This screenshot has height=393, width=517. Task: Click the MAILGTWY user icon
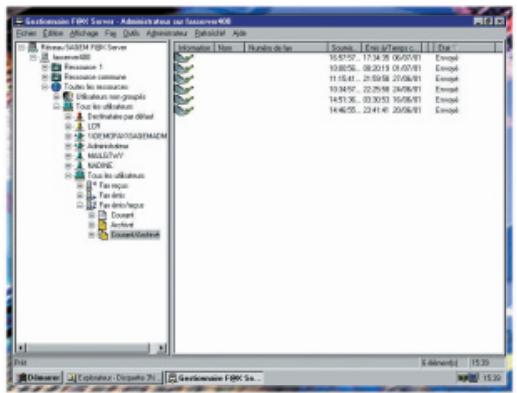click(80, 156)
